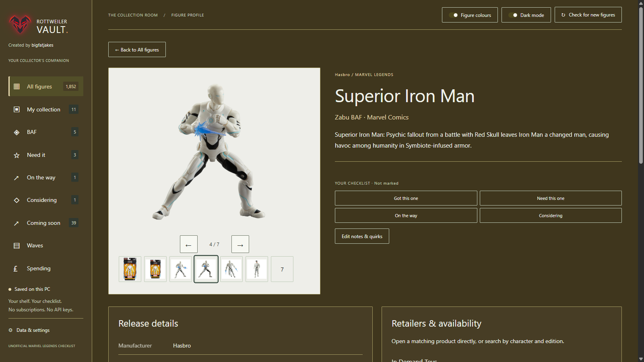Click the Zabu BAF · Marvel Comics text

coord(372,117)
